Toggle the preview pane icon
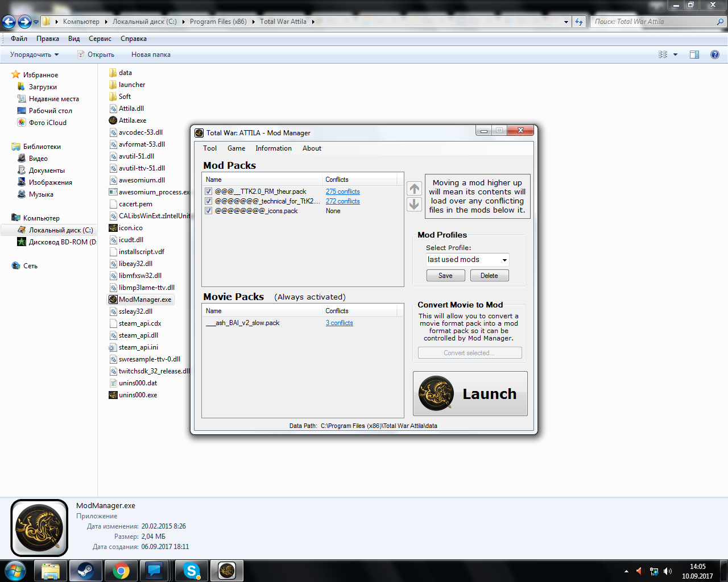This screenshot has height=582, width=728. 694,55
